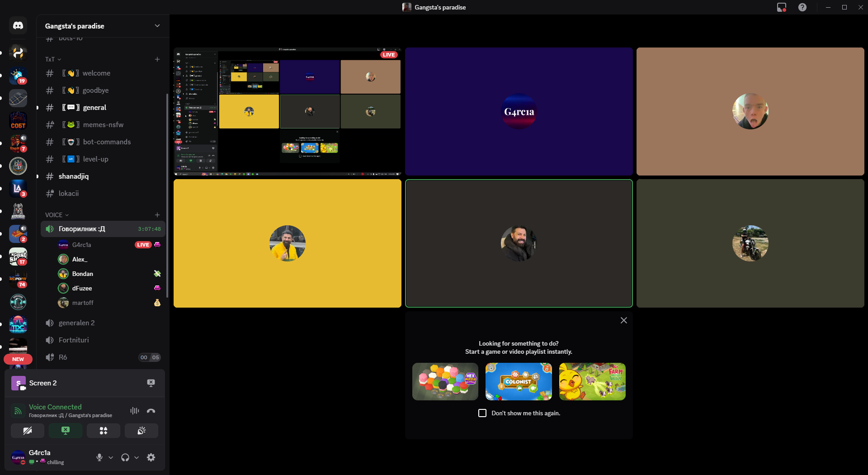This screenshot has width=868, height=475.
Task: Open Discord home direct messages icon
Action: [x=18, y=26]
